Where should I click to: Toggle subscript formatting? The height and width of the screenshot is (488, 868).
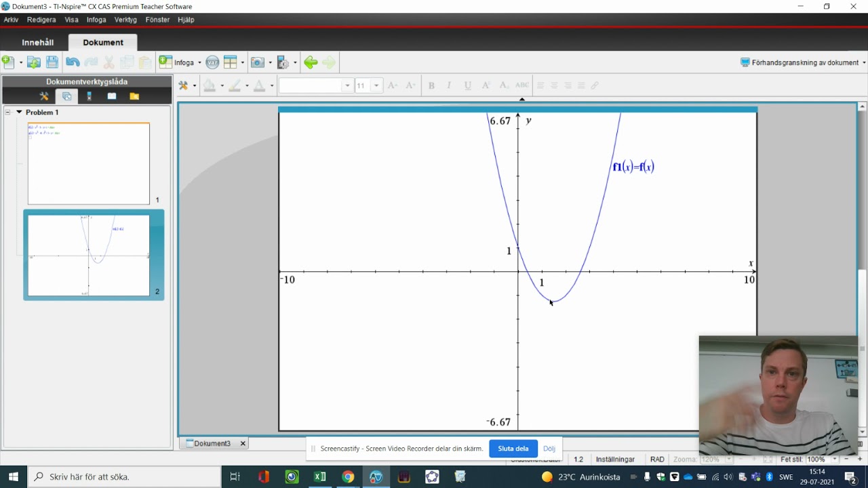(504, 85)
